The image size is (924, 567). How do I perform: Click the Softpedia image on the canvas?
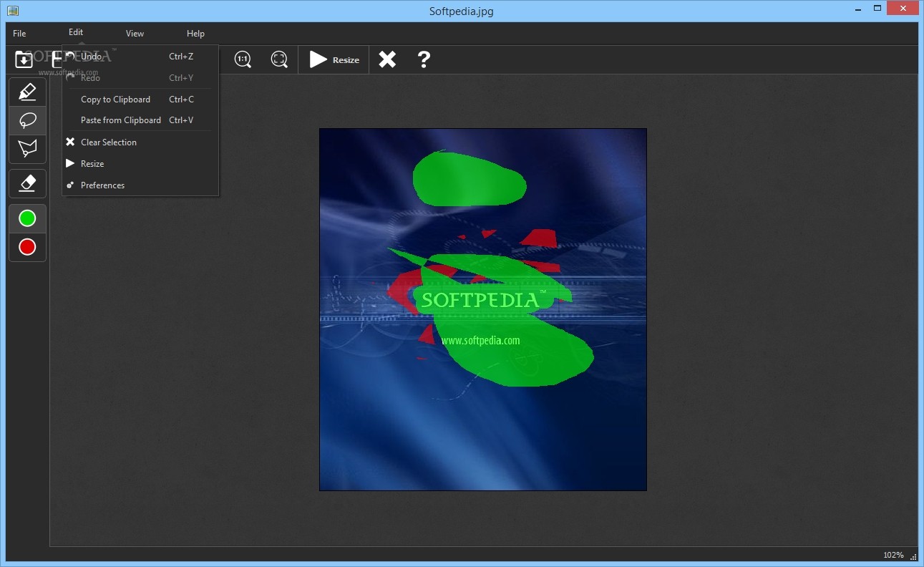(483, 309)
